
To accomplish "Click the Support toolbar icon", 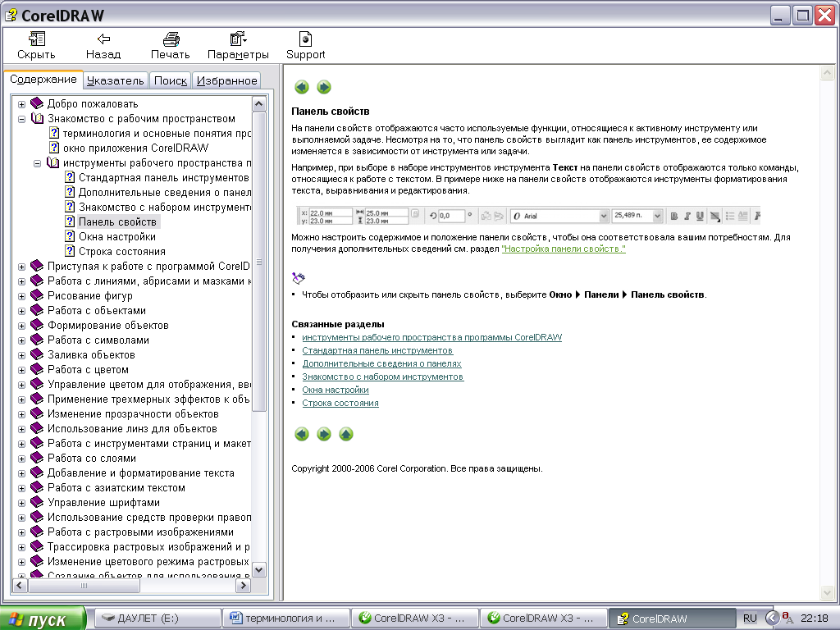I will tap(305, 39).
